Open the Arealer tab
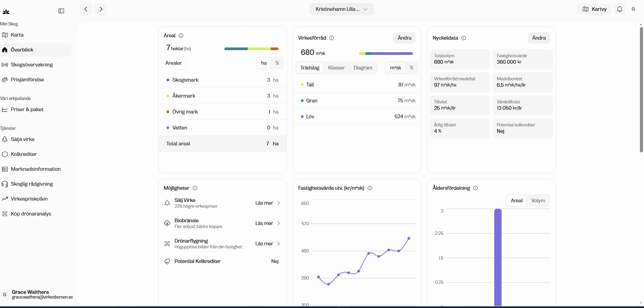Screen dimensions: 644x308 point(174,63)
